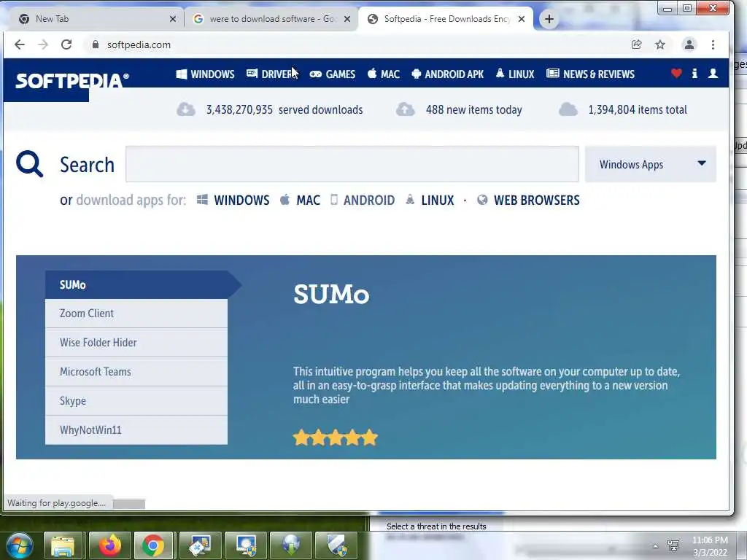This screenshot has height=560, width=747.
Task: Select the Softpedia - Free Downloads tab
Action: [446, 19]
